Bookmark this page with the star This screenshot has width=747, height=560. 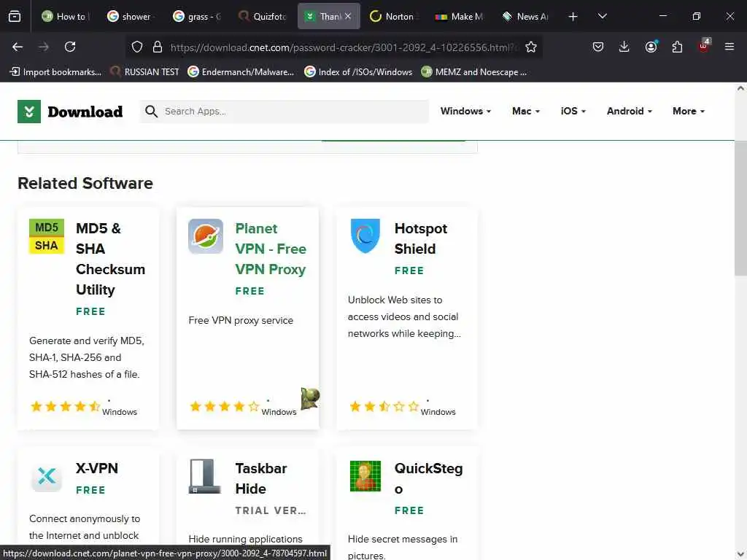click(x=531, y=47)
